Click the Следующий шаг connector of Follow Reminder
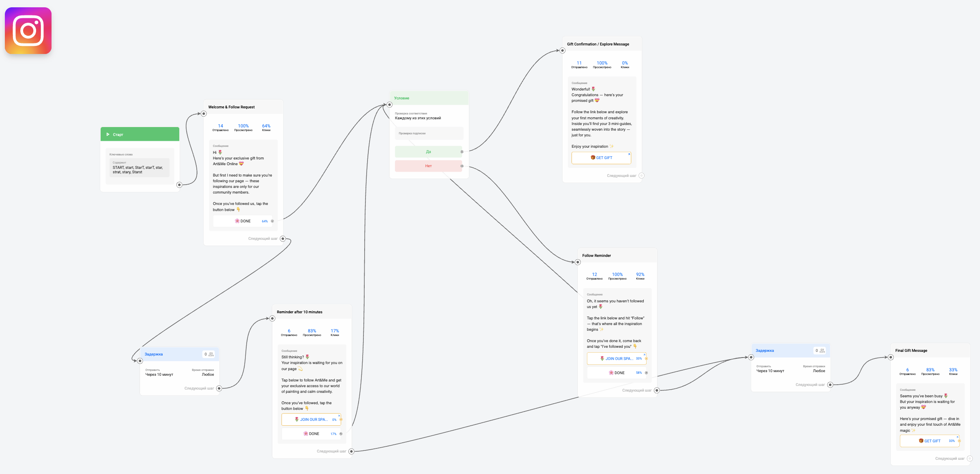 tap(657, 390)
